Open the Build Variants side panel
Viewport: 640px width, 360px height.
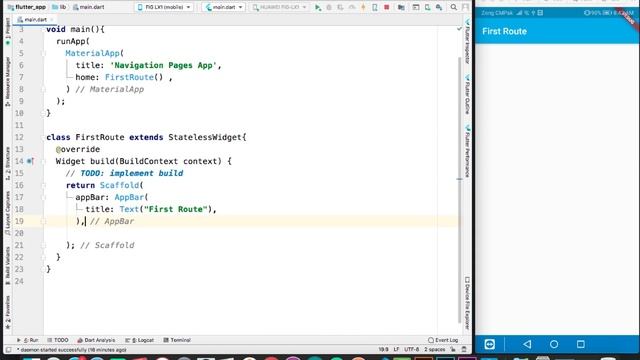point(8,266)
